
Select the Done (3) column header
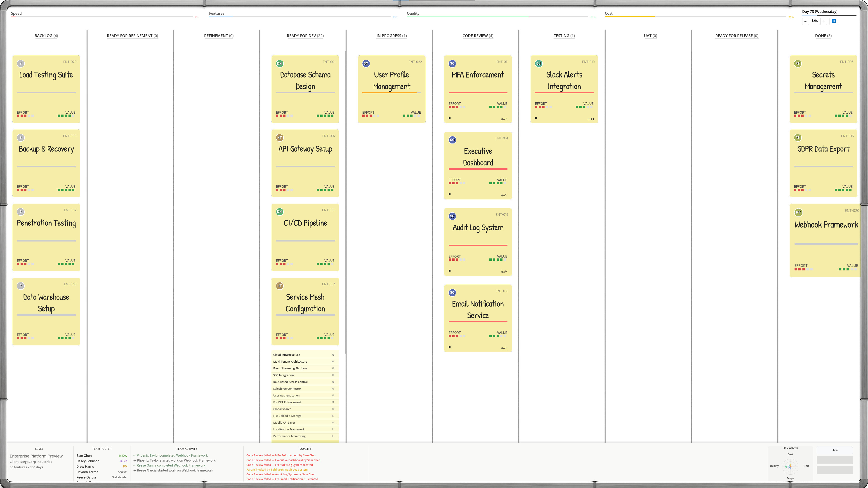pyautogui.click(x=823, y=36)
